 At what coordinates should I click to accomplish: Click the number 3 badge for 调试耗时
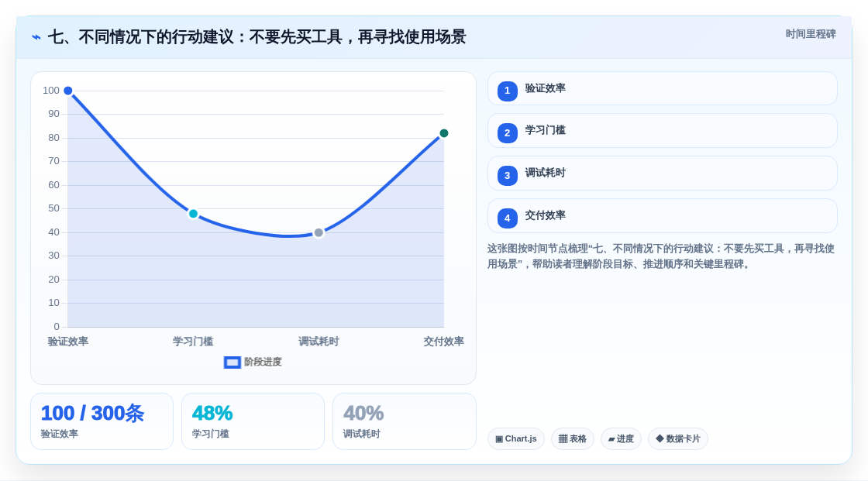pyautogui.click(x=507, y=176)
